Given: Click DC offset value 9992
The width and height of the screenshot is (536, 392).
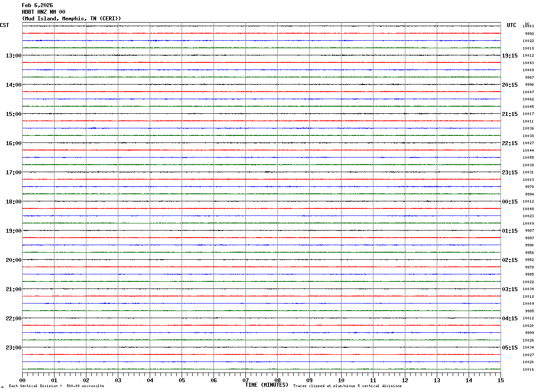Looking at the screenshot, I should [529, 34].
